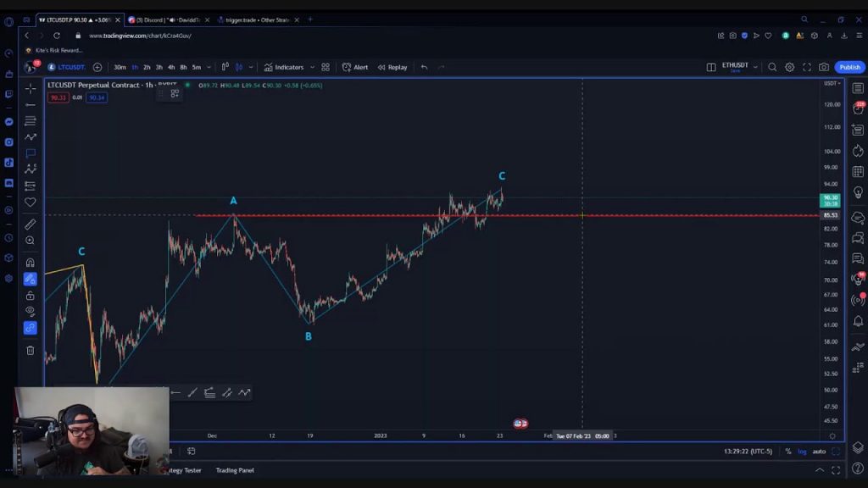Toggle log scale on price axis

802,452
